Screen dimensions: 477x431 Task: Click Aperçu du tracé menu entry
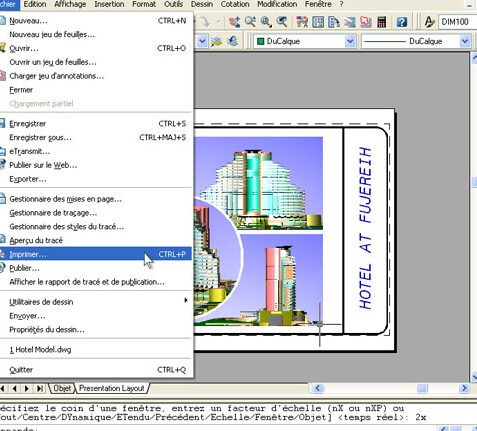click(x=96, y=240)
